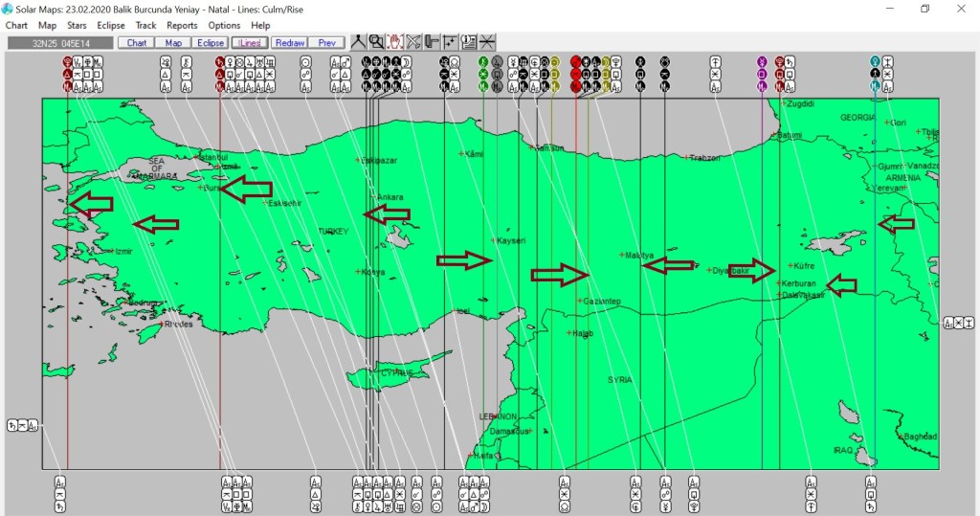980x516 pixels.
Task: Click the Prev button
Action: coord(327,43)
